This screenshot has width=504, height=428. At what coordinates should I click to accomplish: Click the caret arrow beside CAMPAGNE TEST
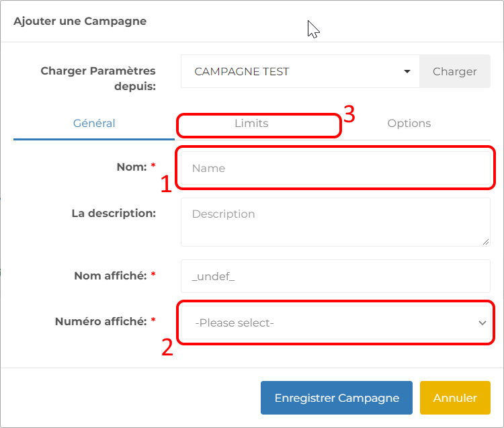coord(407,72)
